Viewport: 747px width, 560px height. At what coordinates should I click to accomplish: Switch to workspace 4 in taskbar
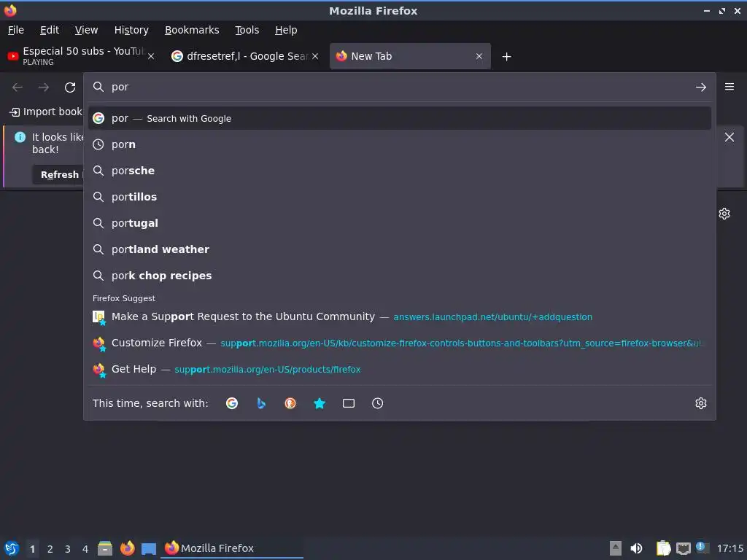85,549
